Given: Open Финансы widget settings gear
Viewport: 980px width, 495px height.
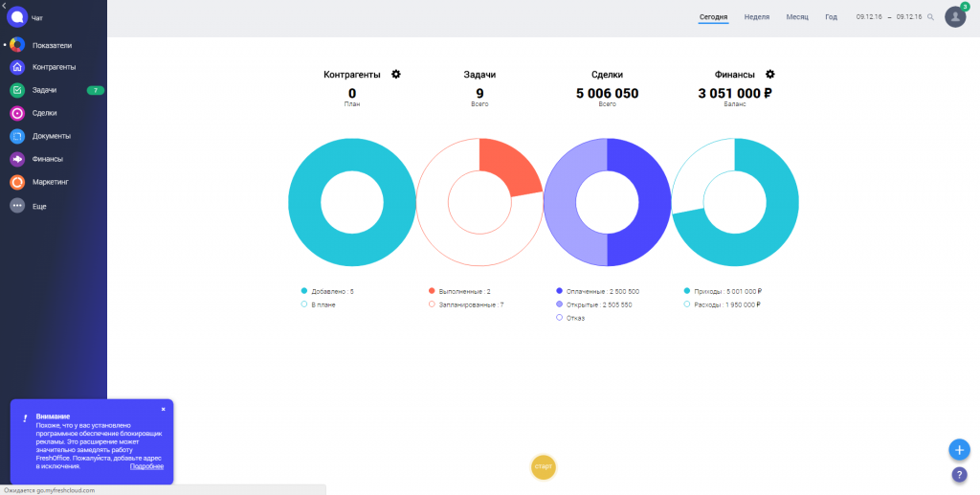Looking at the screenshot, I should point(770,74).
